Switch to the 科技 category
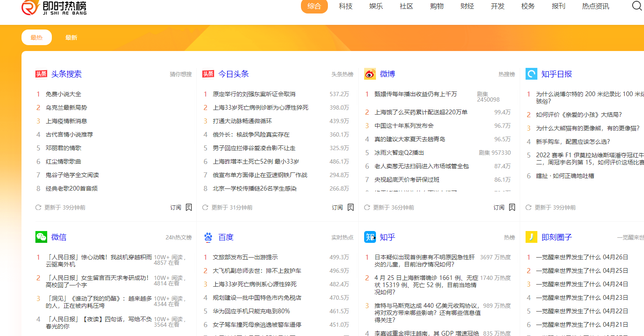The height and width of the screenshot is (336, 644). [346, 6]
